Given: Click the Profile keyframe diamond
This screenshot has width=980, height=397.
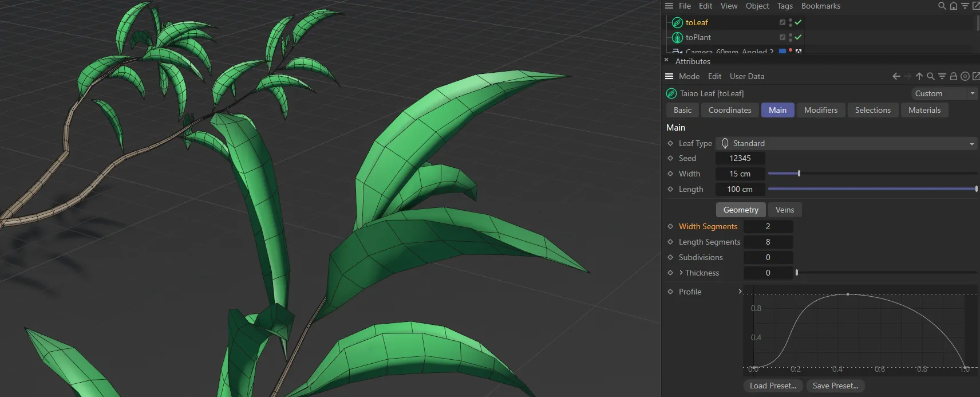Looking at the screenshot, I should pyautogui.click(x=670, y=292).
